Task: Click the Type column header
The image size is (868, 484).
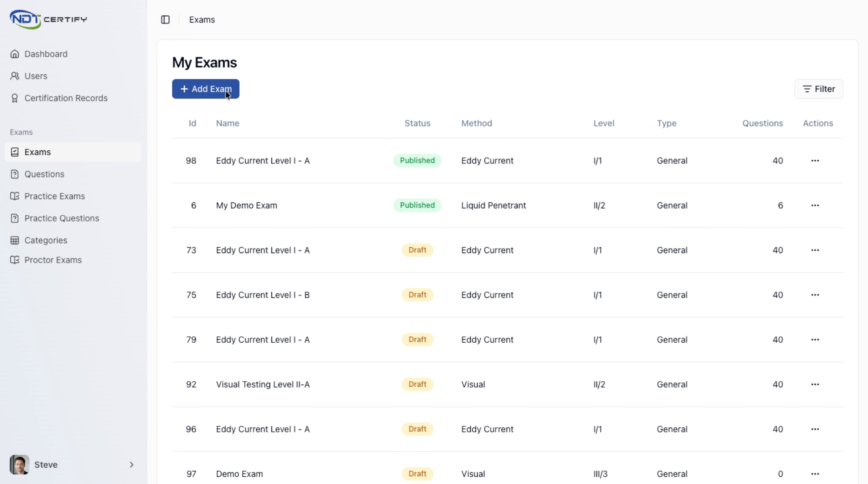Action: [x=666, y=123]
